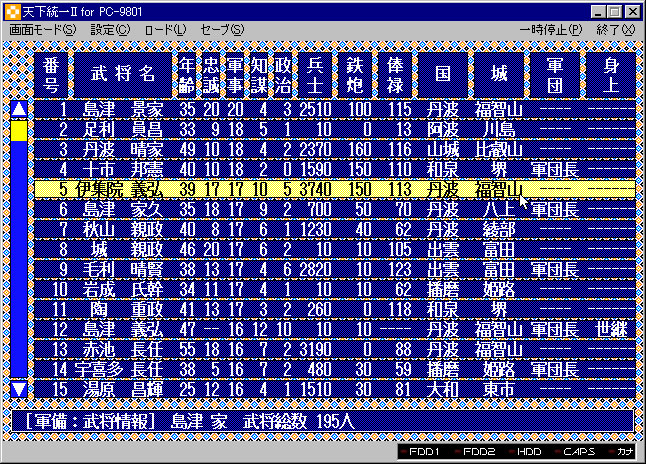
Task: Select general 十市 邦憲 in row 4
Action: [x=335, y=169]
